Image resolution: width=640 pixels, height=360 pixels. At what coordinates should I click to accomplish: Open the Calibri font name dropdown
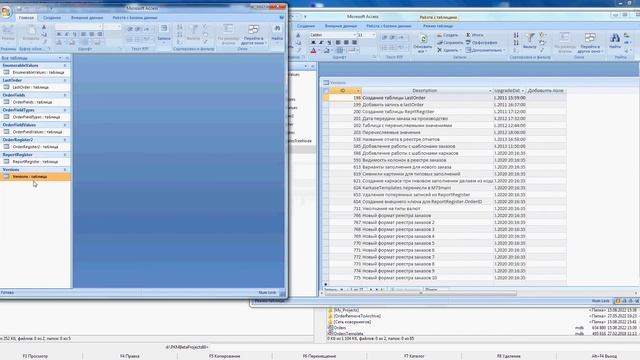point(354,35)
